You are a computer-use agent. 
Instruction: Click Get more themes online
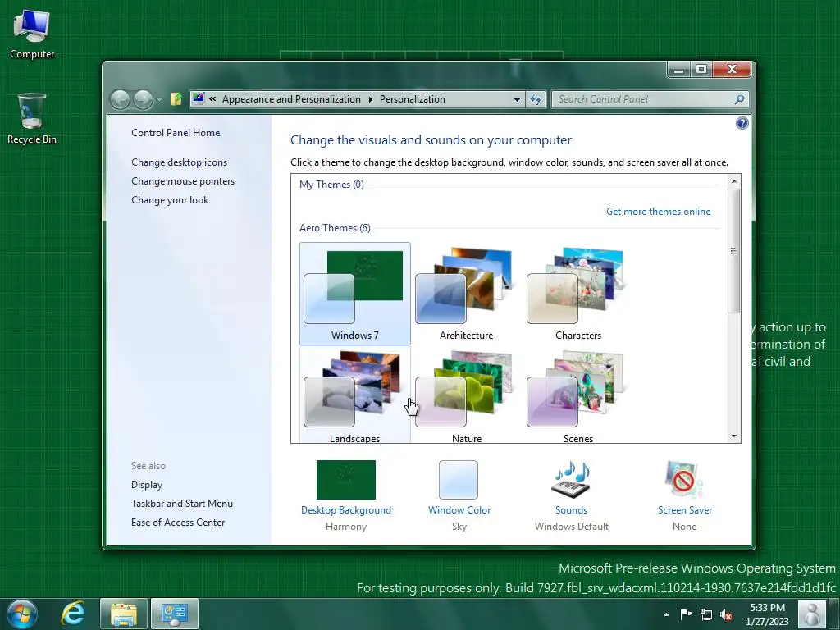pos(659,212)
